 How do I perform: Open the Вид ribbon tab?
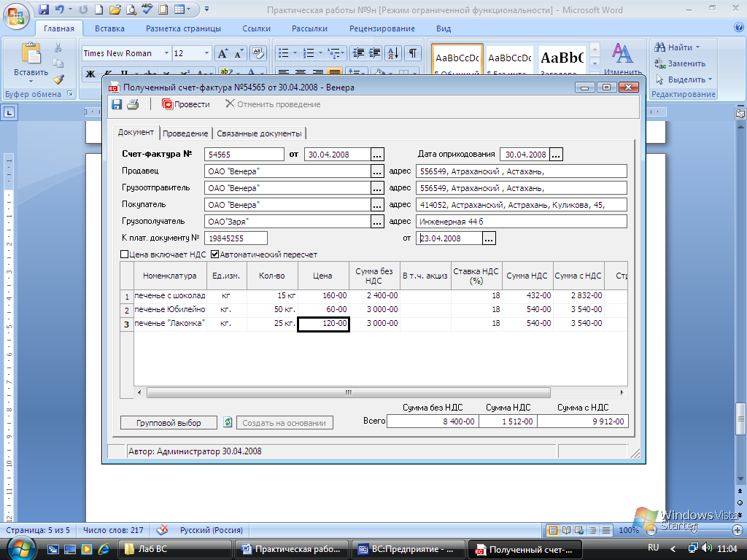point(444,28)
